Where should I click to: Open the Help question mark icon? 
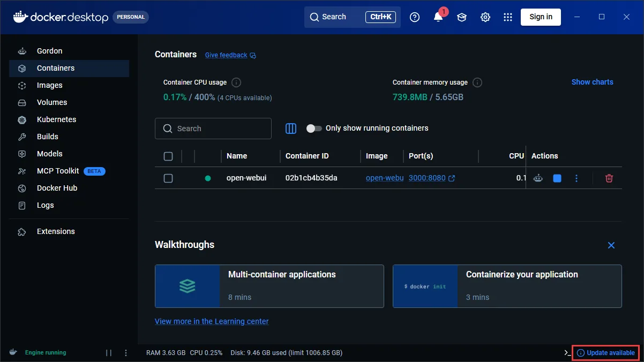tap(414, 17)
